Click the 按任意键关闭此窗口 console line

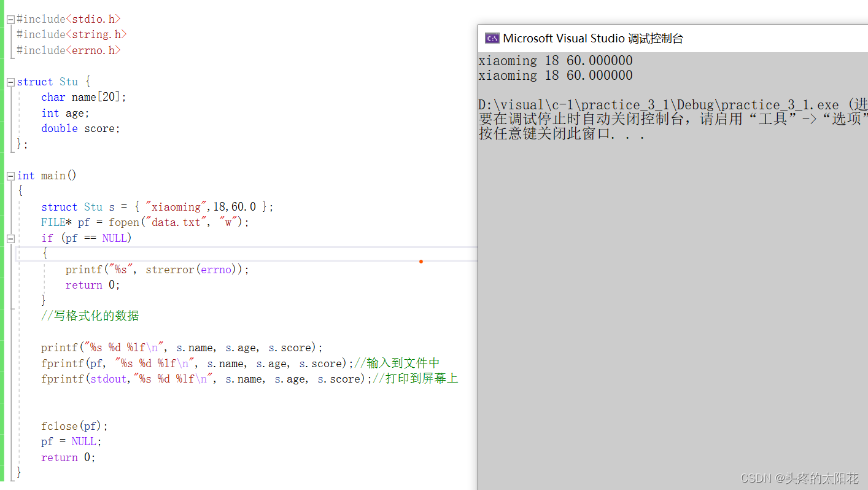[x=562, y=134]
